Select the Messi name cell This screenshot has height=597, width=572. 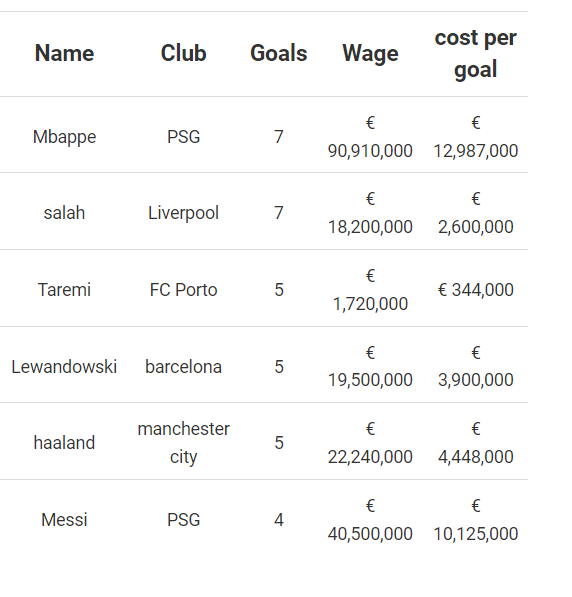[x=64, y=520]
